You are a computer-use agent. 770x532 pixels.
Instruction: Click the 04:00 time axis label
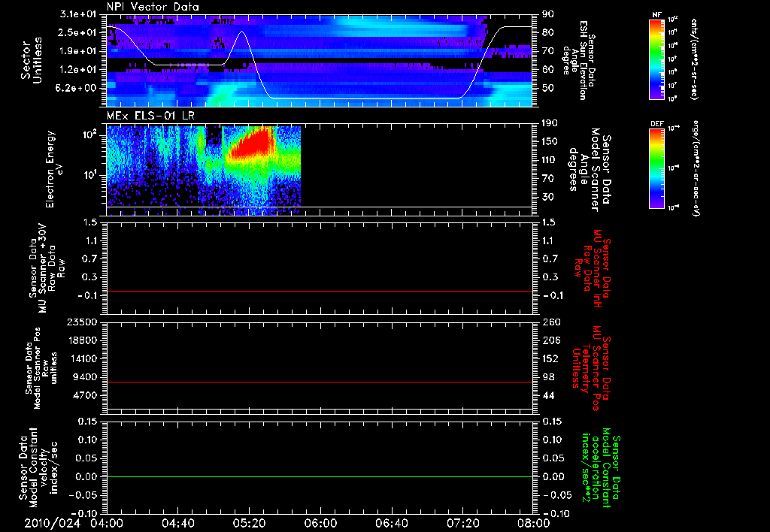pyautogui.click(x=107, y=524)
